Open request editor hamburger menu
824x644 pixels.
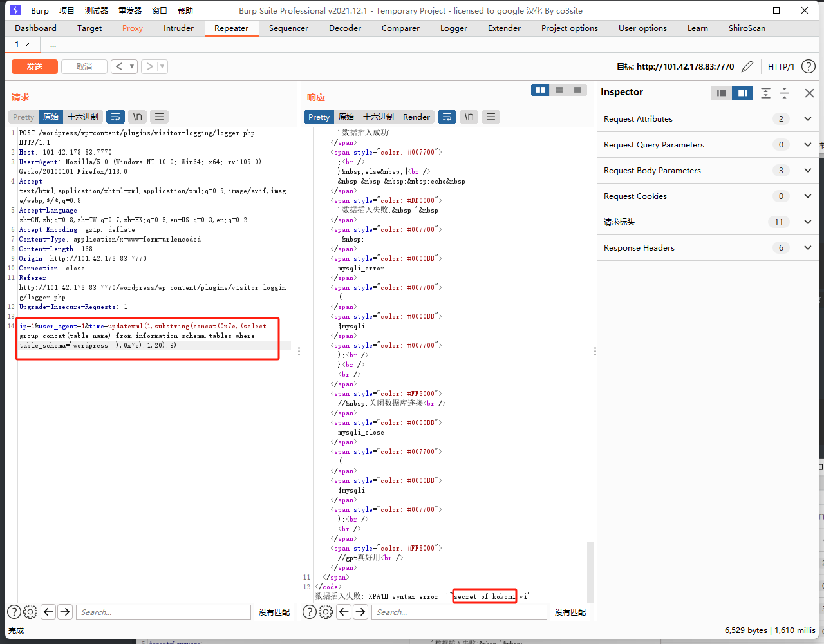(x=159, y=117)
